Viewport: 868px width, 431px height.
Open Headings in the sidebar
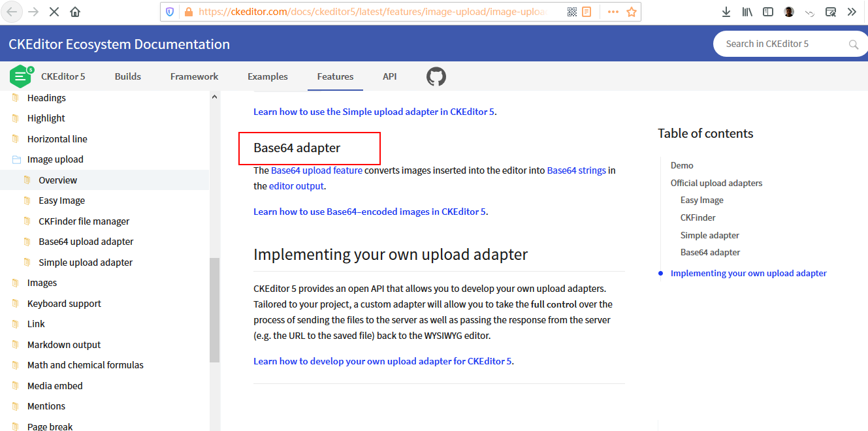coord(46,98)
